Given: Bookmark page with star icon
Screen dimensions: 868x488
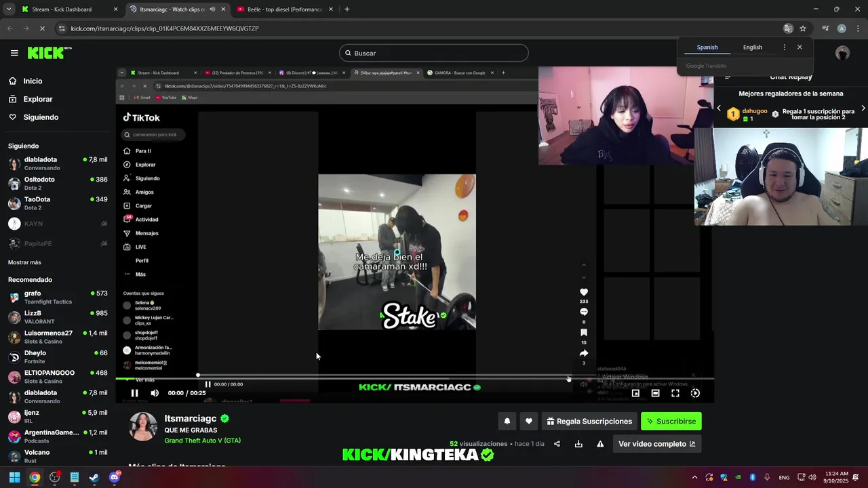Looking at the screenshot, I should 803,28.
